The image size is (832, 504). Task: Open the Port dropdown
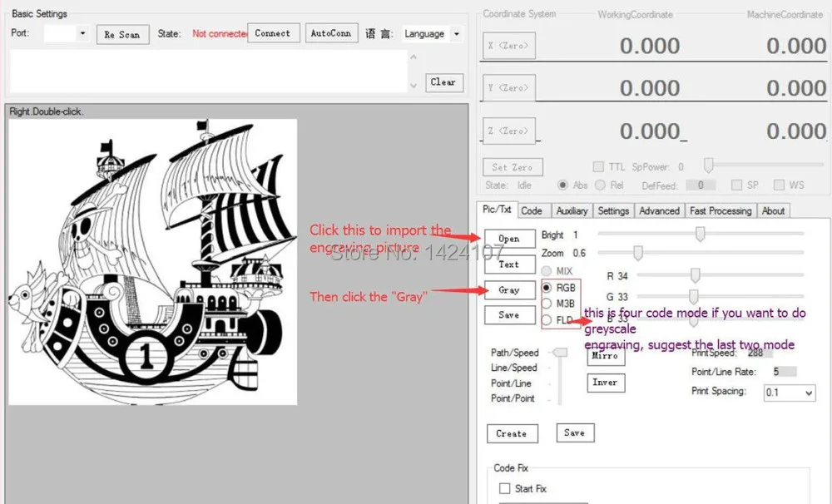(82, 33)
